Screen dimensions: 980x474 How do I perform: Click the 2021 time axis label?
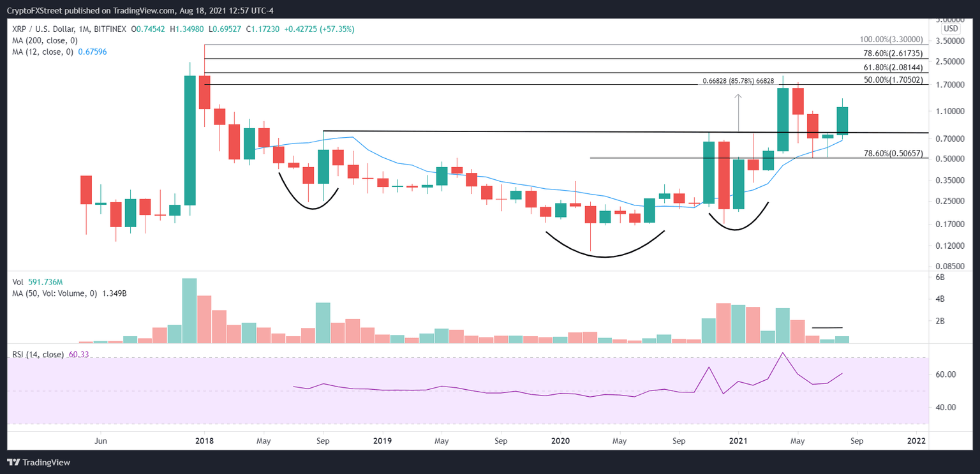point(738,440)
